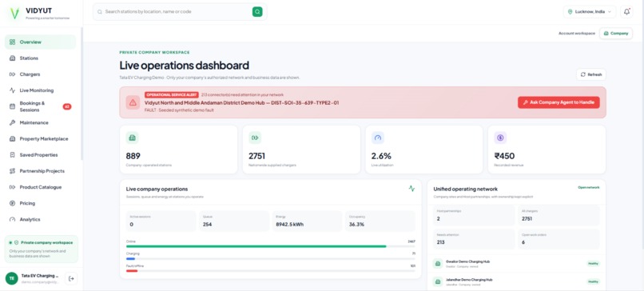644x291 pixels.
Task: Click the stations icon on the 889 card
Action: (x=133, y=138)
